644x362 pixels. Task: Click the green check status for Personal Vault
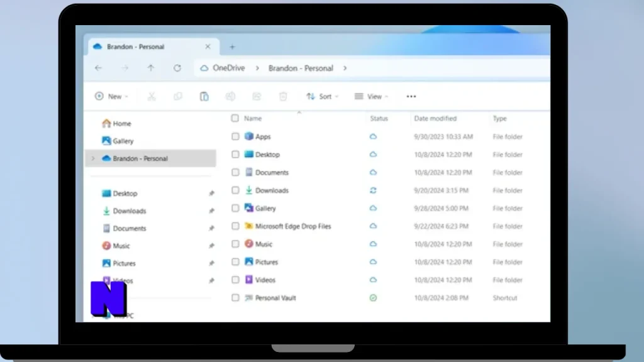tap(373, 298)
